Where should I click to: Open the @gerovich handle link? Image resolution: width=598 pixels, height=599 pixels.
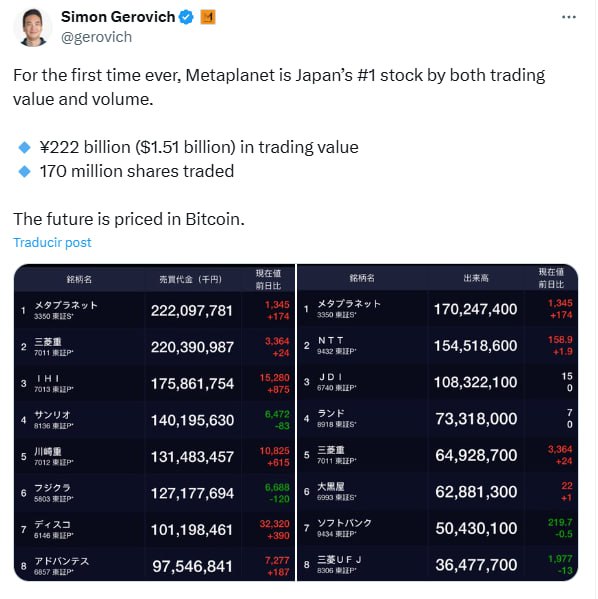[96, 37]
